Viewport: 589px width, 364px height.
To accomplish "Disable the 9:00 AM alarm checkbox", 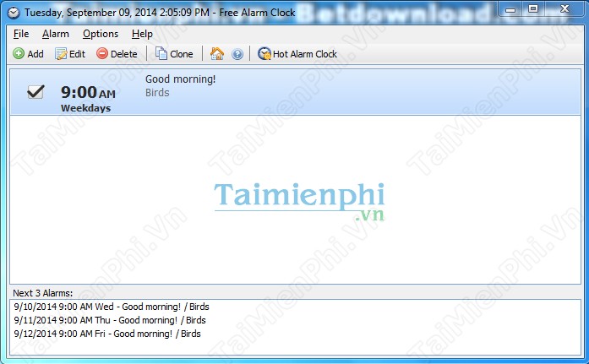I will click(35, 92).
